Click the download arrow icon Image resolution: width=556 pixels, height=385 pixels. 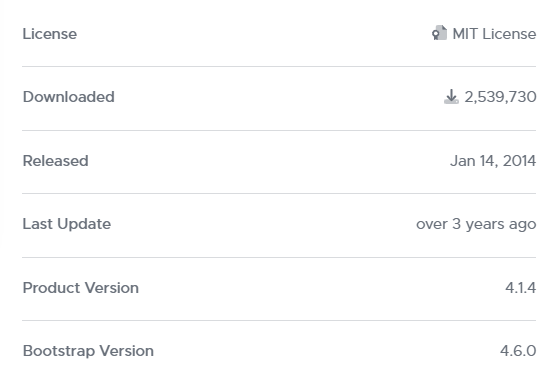pyautogui.click(x=451, y=96)
